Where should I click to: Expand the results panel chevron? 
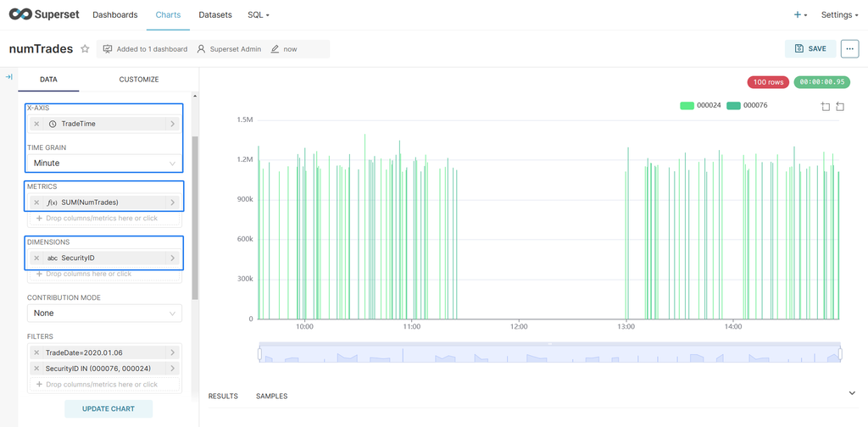852,393
